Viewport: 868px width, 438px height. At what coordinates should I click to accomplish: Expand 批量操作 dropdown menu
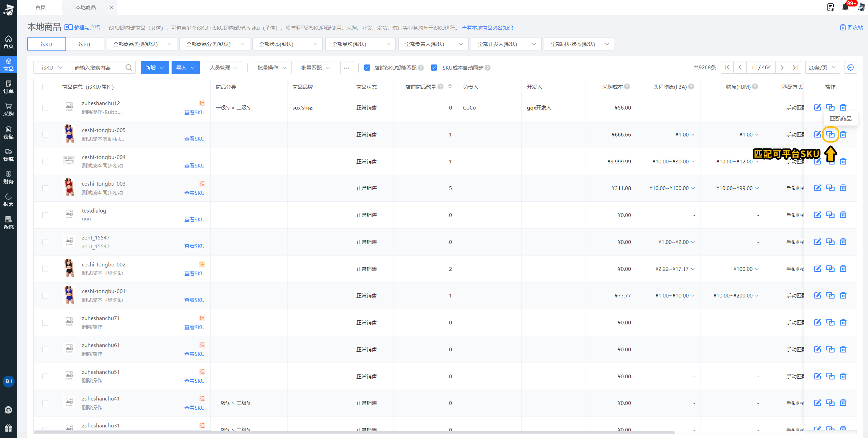click(x=272, y=68)
